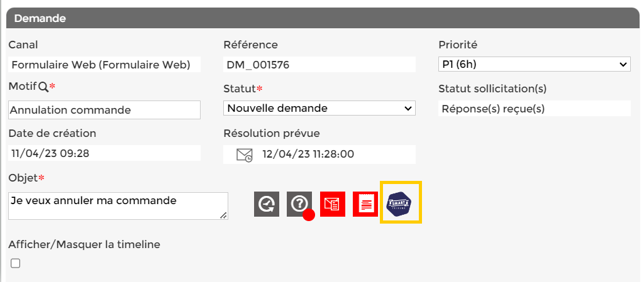Click the magnifier icon beside Motif
The height and width of the screenshot is (282, 644).
click(x=43, y=86)
